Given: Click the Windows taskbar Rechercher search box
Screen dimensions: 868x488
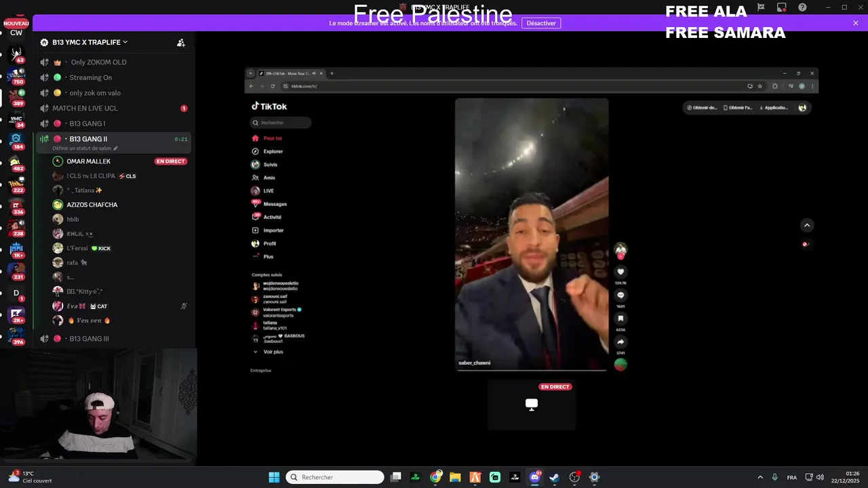Looking at the screenshot, I should point(335,477).
